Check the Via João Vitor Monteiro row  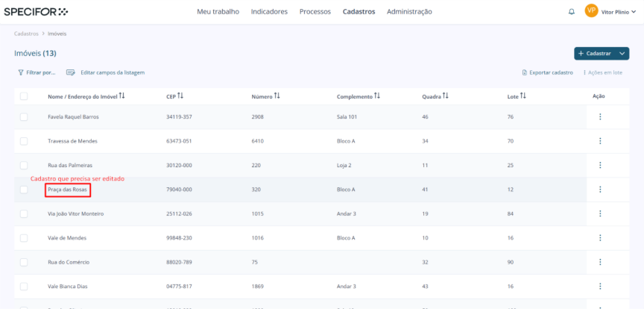24,214
